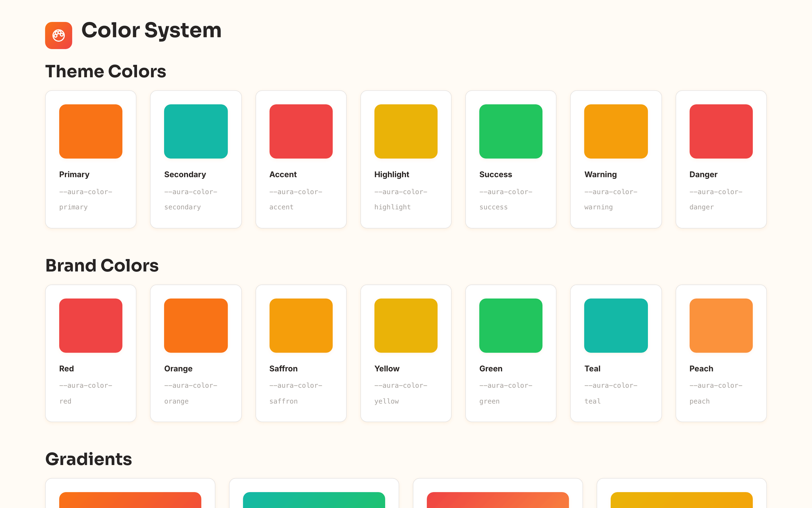
Task: Click the --aura-color-yellow variable text
Action: coord(401,394)
